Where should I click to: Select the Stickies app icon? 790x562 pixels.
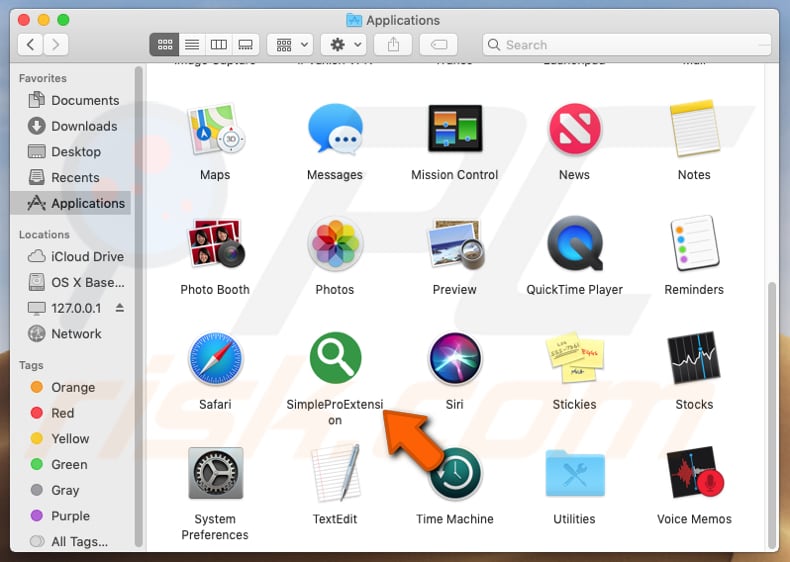point(574,358)
